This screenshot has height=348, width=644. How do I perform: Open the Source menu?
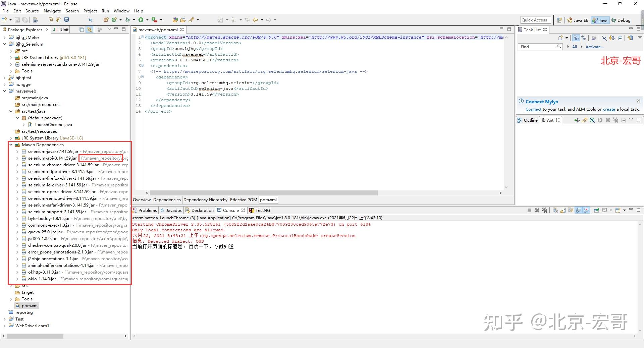tap(32, 11)
